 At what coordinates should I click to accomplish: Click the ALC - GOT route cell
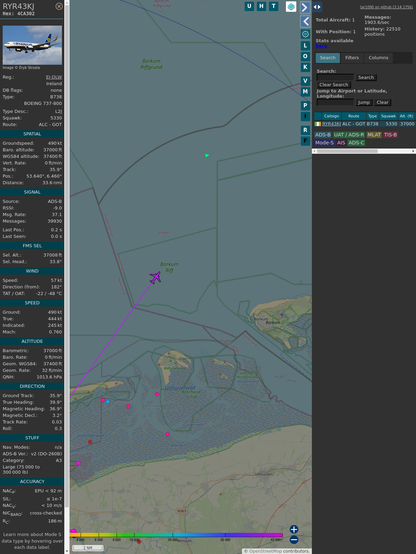coord(353,124)
